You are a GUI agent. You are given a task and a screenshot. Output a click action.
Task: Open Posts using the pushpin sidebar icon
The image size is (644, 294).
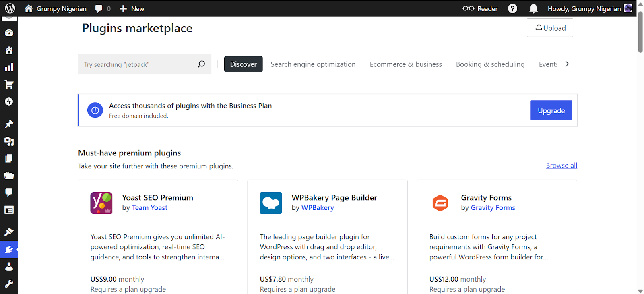point(9,124)
